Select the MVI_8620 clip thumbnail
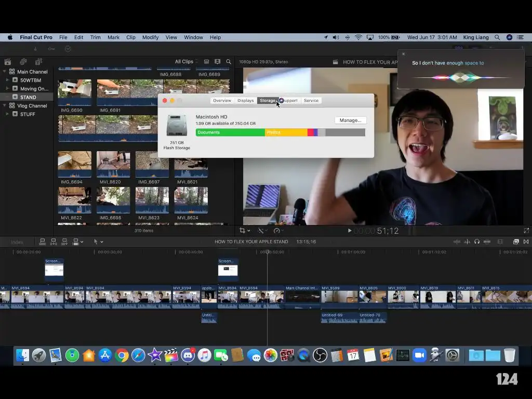The image size is (532, 399). [x=113, y=164]
